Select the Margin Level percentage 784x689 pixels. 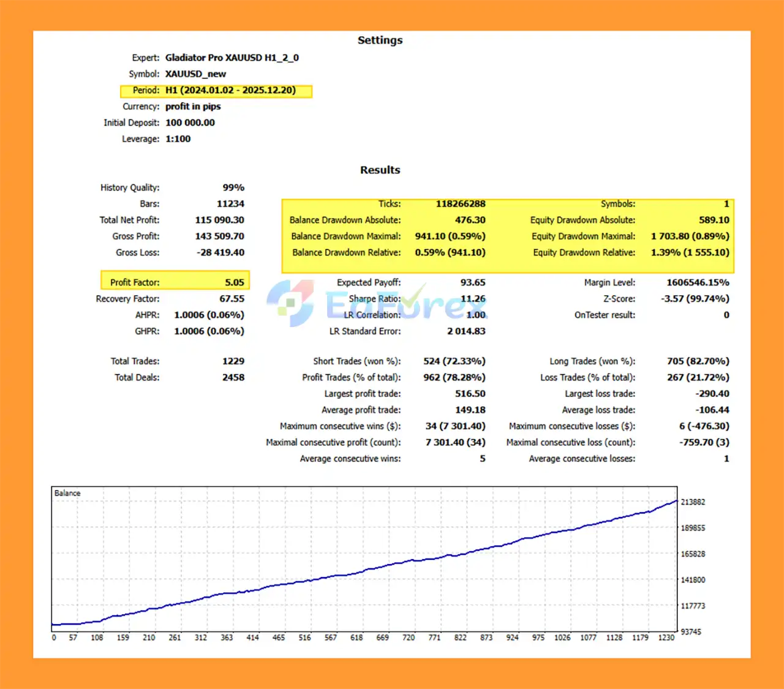click(698, 282)
